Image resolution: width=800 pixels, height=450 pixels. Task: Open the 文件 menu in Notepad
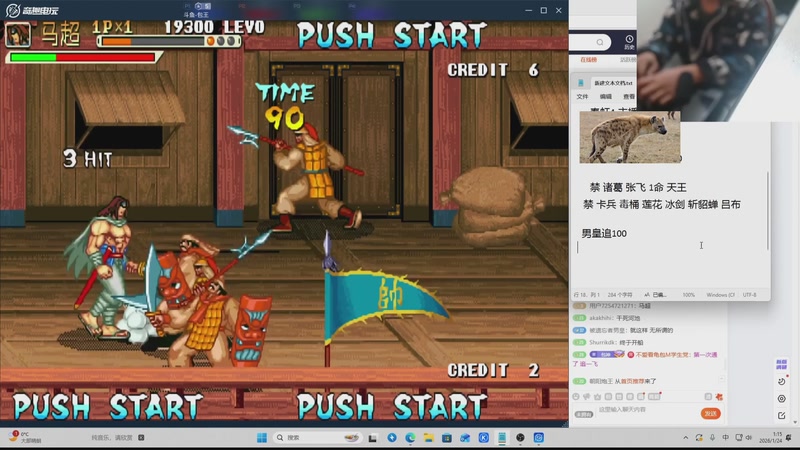582,96
